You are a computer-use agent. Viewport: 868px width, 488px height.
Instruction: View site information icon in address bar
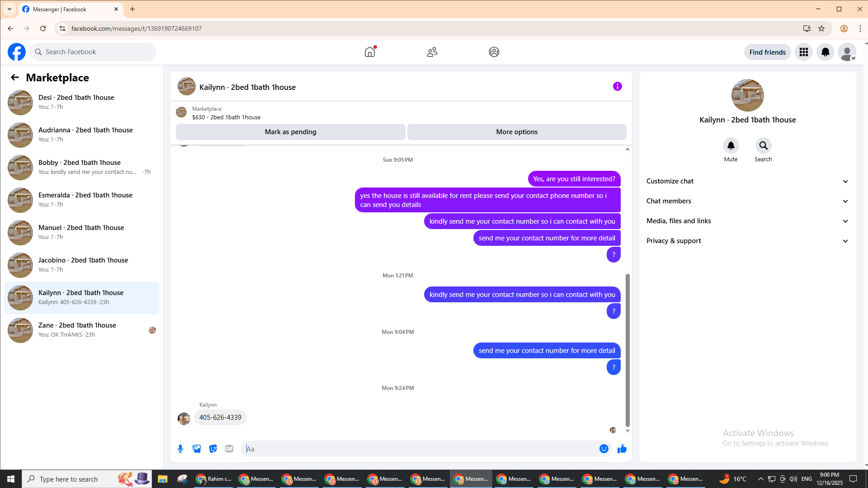pos(62,28)
